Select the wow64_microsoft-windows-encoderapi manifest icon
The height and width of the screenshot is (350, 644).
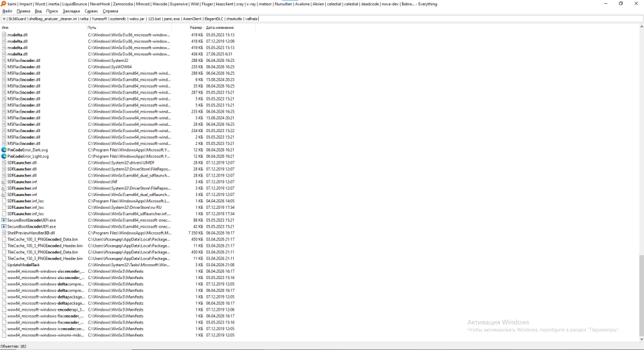4,309
